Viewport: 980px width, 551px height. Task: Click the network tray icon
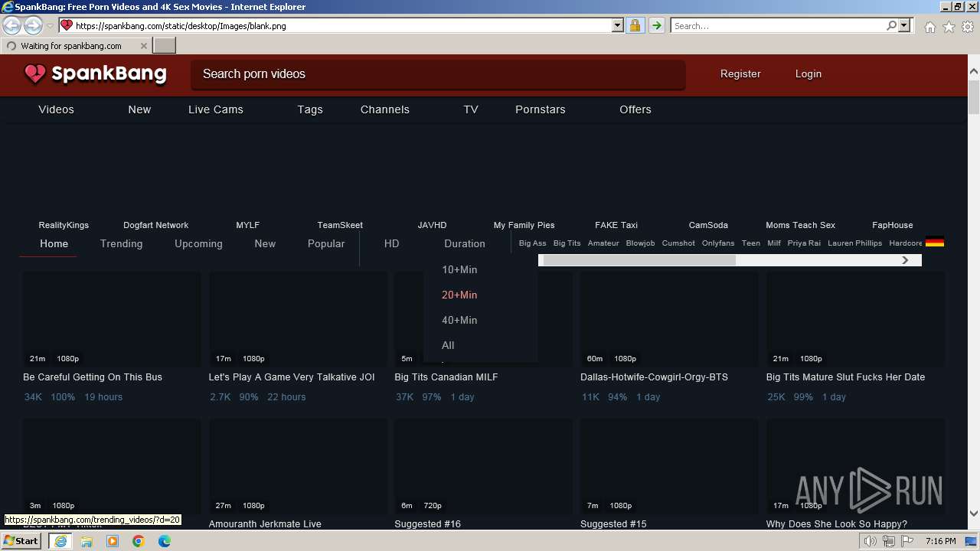889,541
